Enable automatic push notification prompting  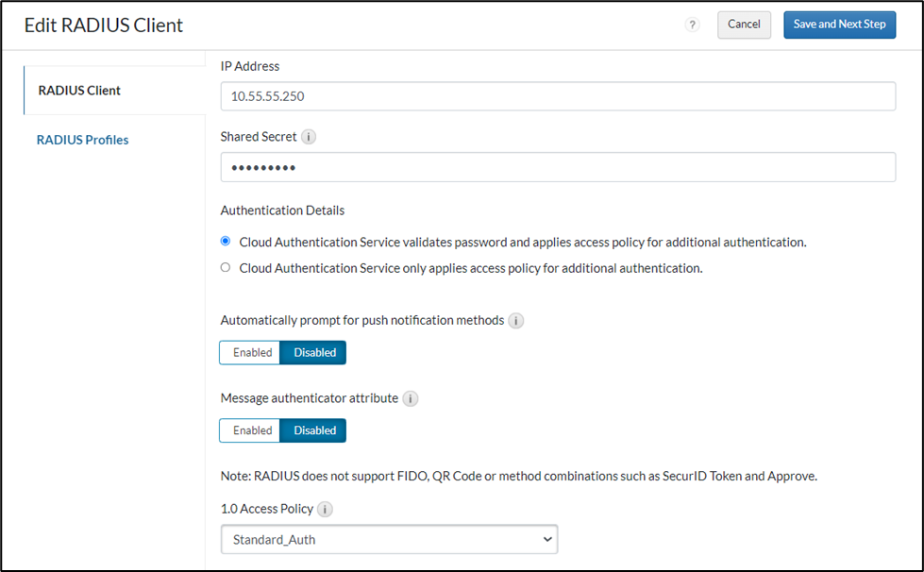point(250,352)
